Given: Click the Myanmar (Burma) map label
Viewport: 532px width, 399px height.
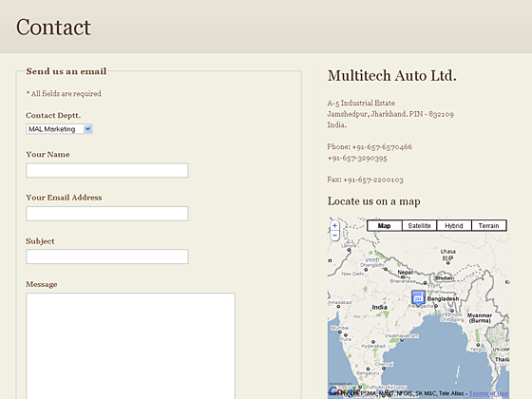Looking at the screenshot, I should click(480, 318).
